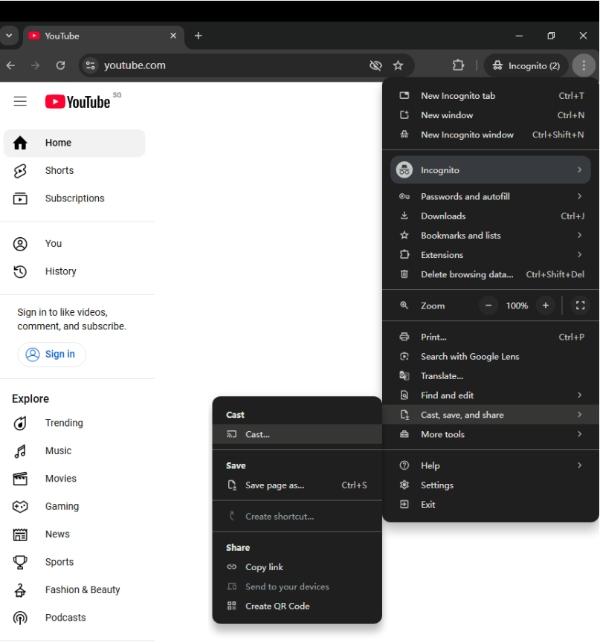Select New Incognito window

(x=490, y=135)
